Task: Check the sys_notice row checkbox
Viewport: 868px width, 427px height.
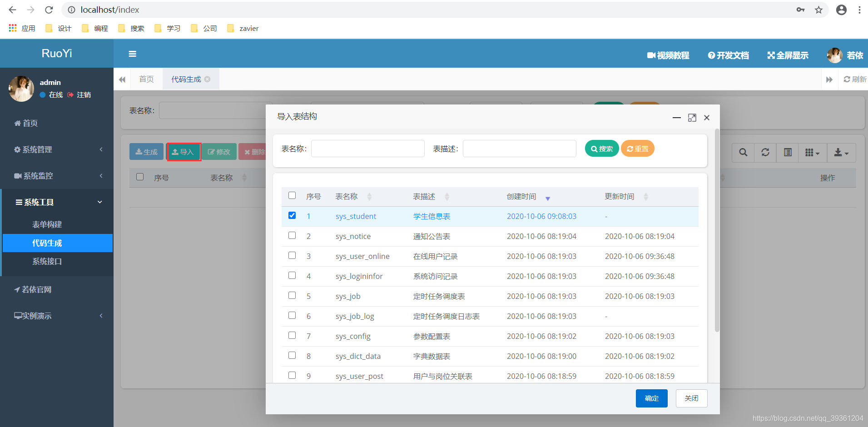Action: coord(292,235)
